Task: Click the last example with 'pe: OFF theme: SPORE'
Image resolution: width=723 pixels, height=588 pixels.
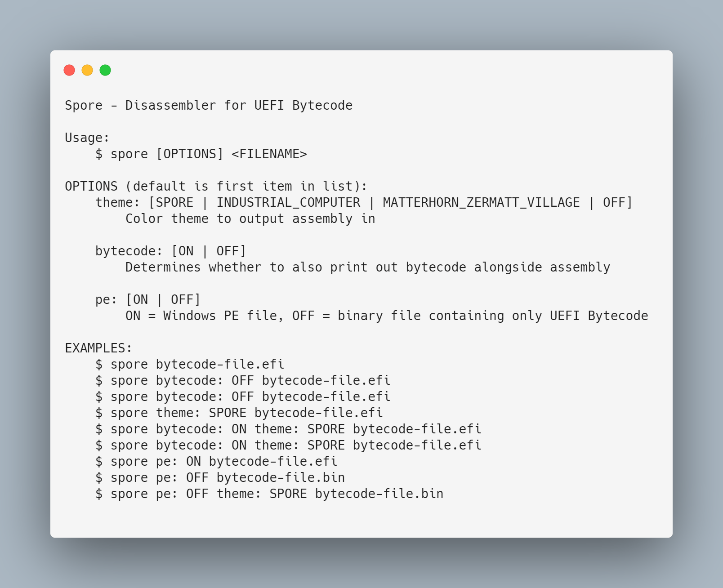Action: [269, 494]
